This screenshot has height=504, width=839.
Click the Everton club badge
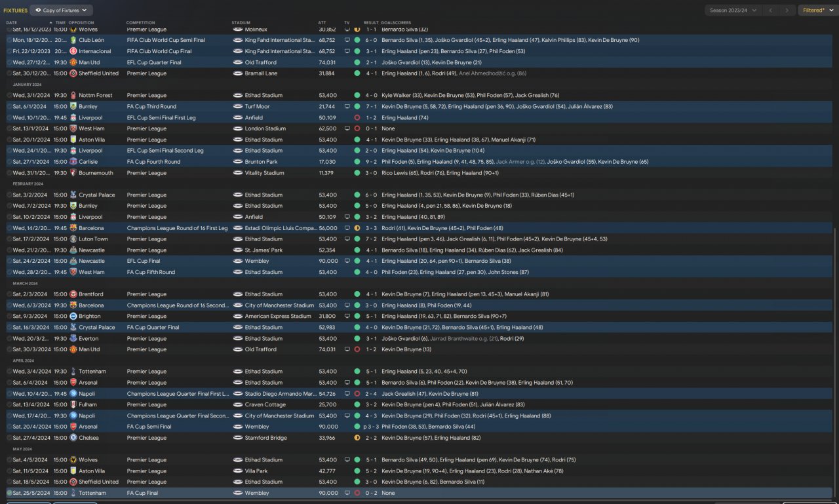pos(73,339)
